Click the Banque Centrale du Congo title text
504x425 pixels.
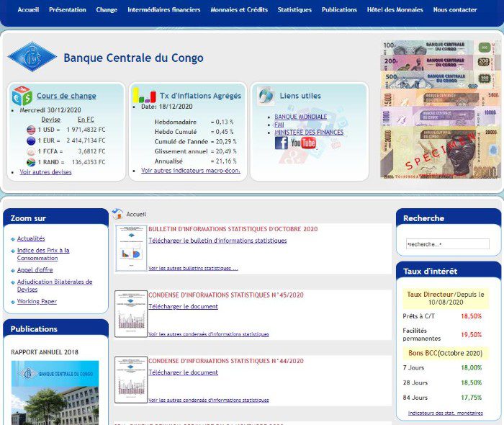[133, 58]
